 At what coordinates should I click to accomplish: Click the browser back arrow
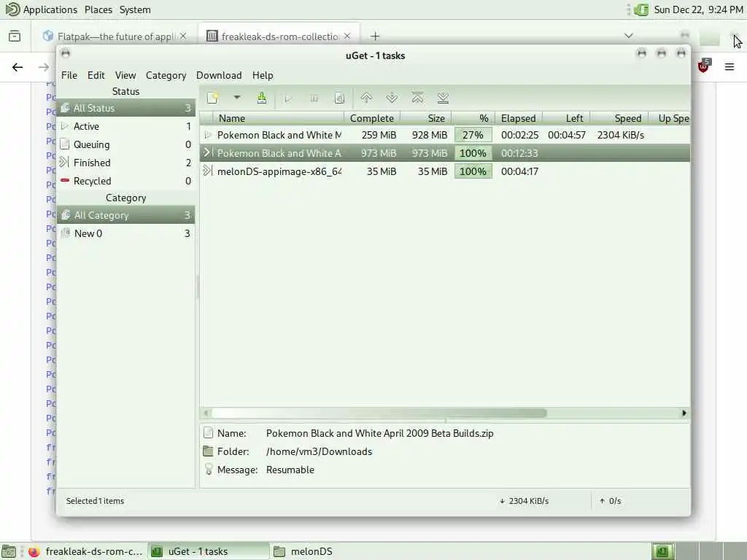point(18,67)
